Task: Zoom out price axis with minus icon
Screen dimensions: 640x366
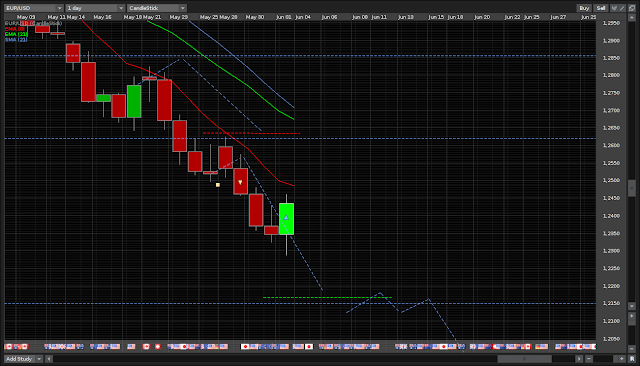Action: click(x=632, y=348)
